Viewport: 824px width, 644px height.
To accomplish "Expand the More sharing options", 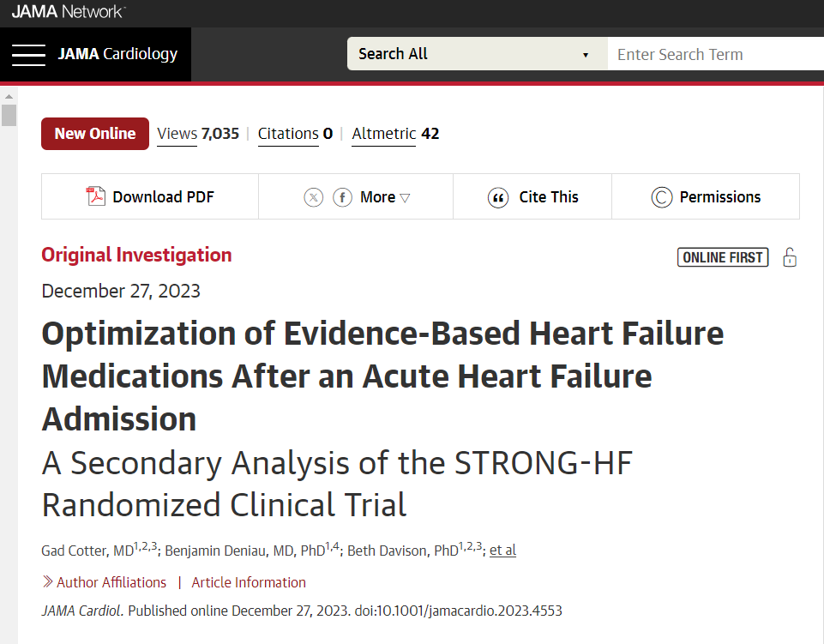I will click(385, 197).
